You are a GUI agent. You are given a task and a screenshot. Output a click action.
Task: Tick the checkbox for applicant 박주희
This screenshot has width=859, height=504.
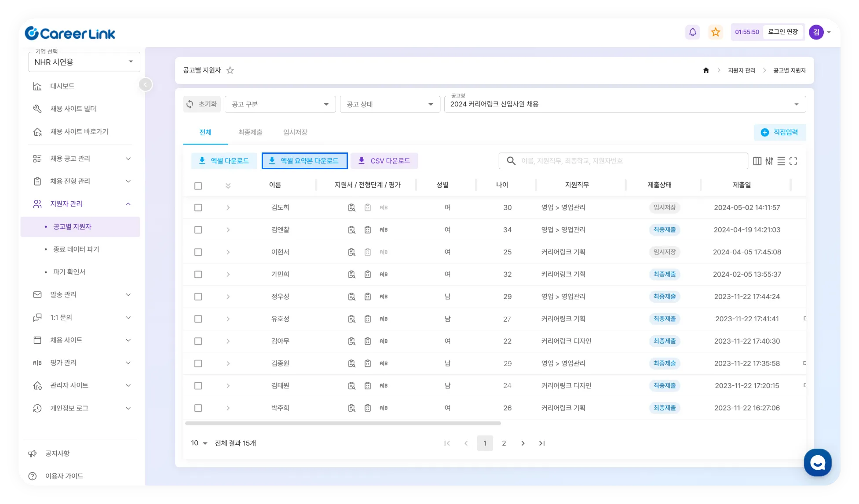[x=198, y=408]
